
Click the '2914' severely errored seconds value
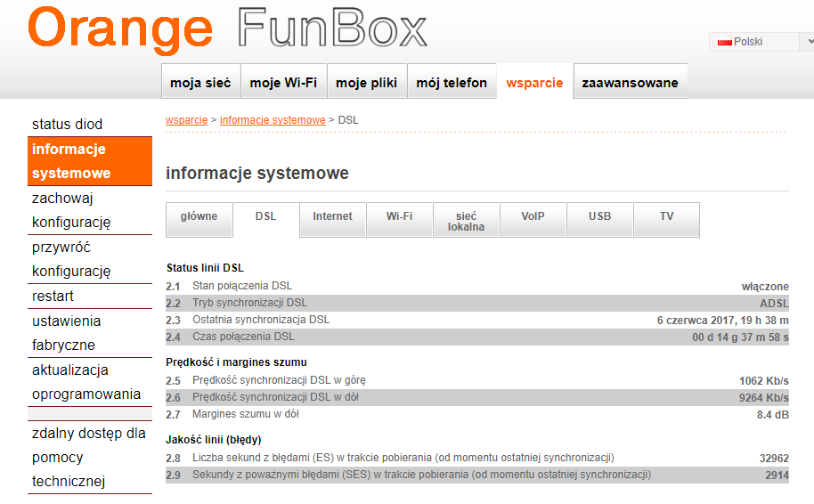tap(777, 476)
